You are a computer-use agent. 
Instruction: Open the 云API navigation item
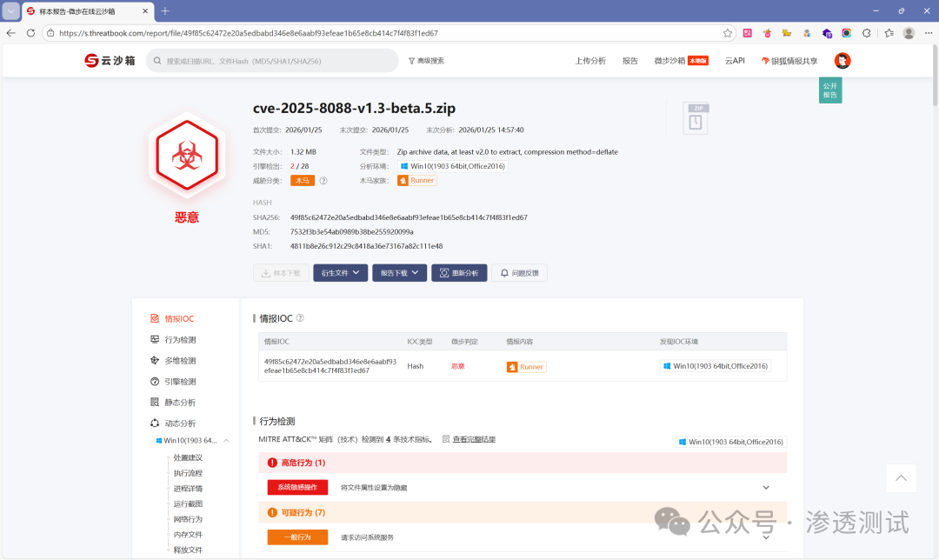pos(734,61)
